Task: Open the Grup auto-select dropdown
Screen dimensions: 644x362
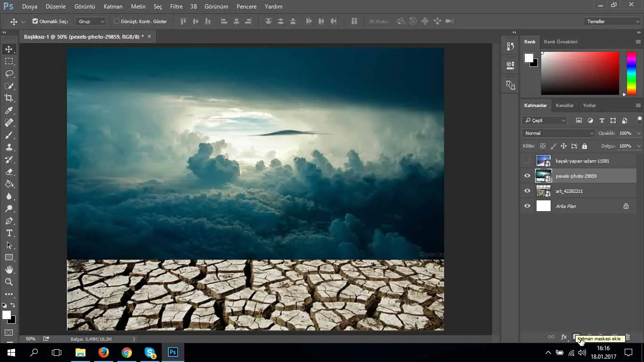Action: (x=91, y=21)
